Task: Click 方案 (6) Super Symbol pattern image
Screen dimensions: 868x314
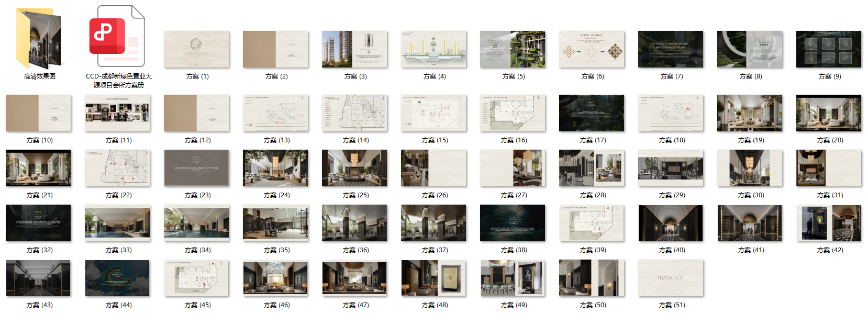Action: click(592, 49)
